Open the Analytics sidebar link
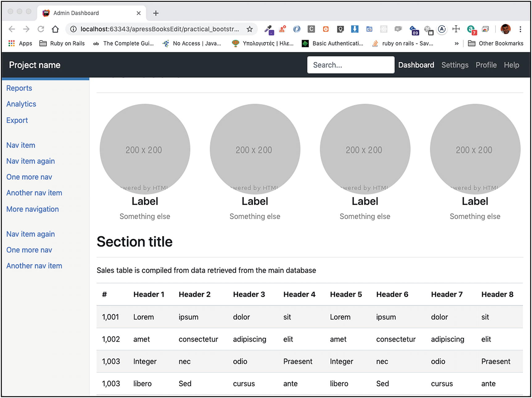This screenshot has height=398, width=532. point(21,104)
